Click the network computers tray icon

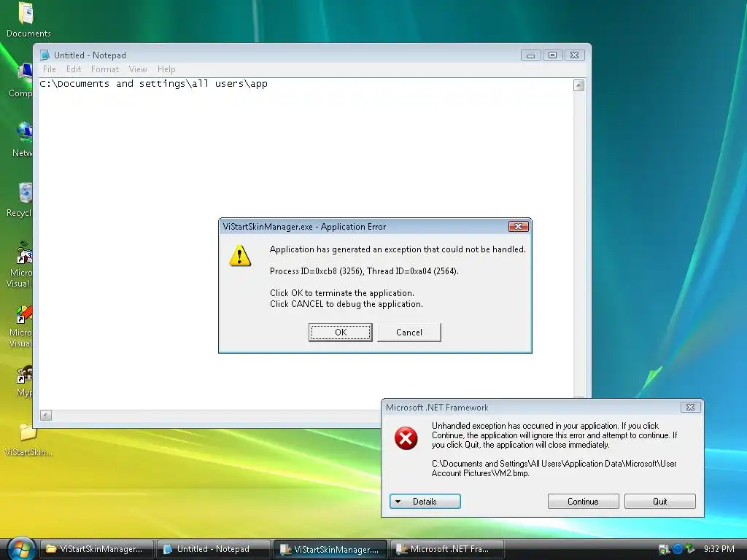664,549
